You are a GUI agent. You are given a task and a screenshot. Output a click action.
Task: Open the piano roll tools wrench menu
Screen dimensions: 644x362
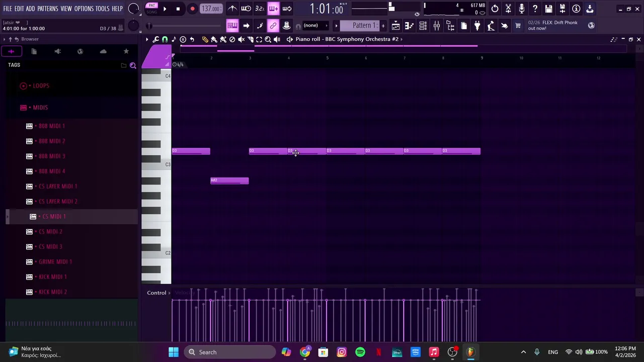[x=156, y=39]
